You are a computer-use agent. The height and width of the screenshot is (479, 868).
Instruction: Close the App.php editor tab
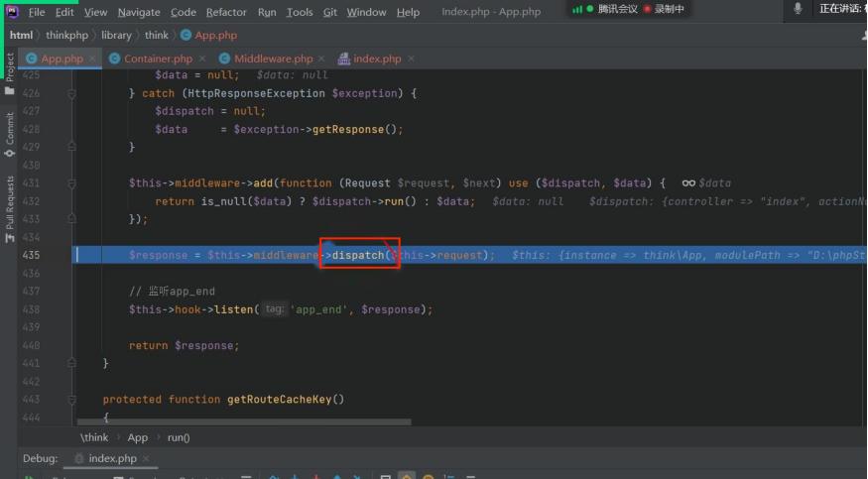(x=92, y=59)
